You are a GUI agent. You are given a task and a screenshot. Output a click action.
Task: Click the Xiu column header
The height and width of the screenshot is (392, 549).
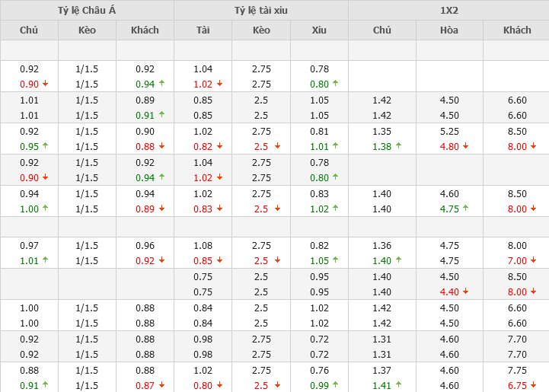(319, 30)
